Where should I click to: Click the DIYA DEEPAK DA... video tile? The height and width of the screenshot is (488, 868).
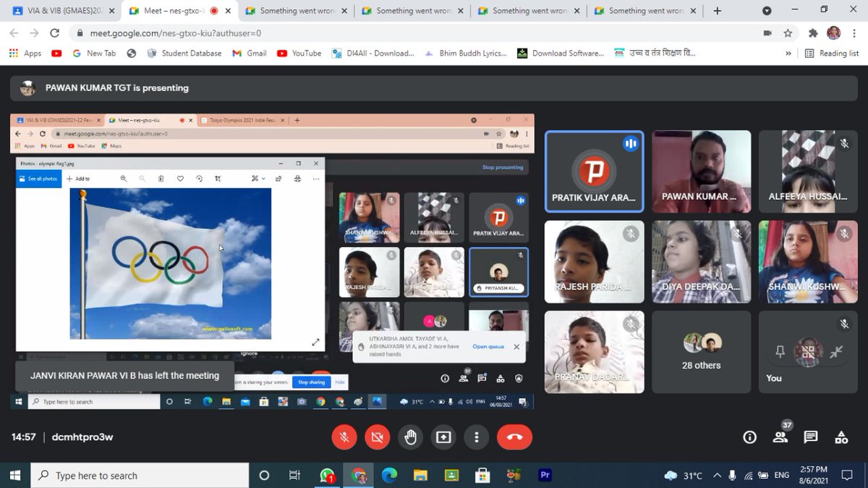click(701, 261)
